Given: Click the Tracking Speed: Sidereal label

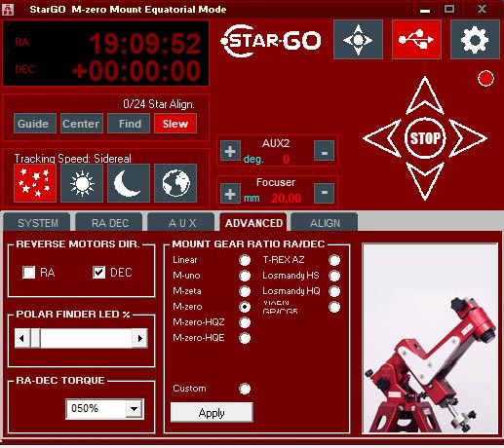Looking at the screenshot, I should pos(73,159).
